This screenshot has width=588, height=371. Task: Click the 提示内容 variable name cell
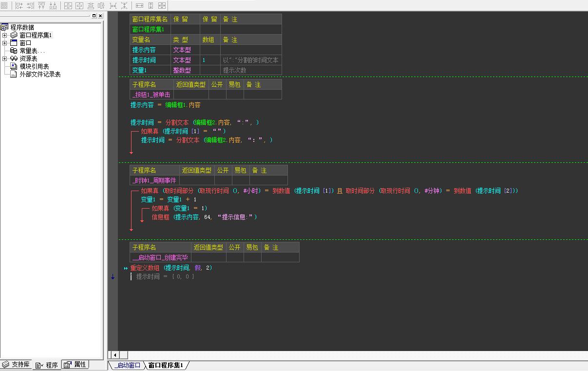pyautogui.click(x=150, y=50)
